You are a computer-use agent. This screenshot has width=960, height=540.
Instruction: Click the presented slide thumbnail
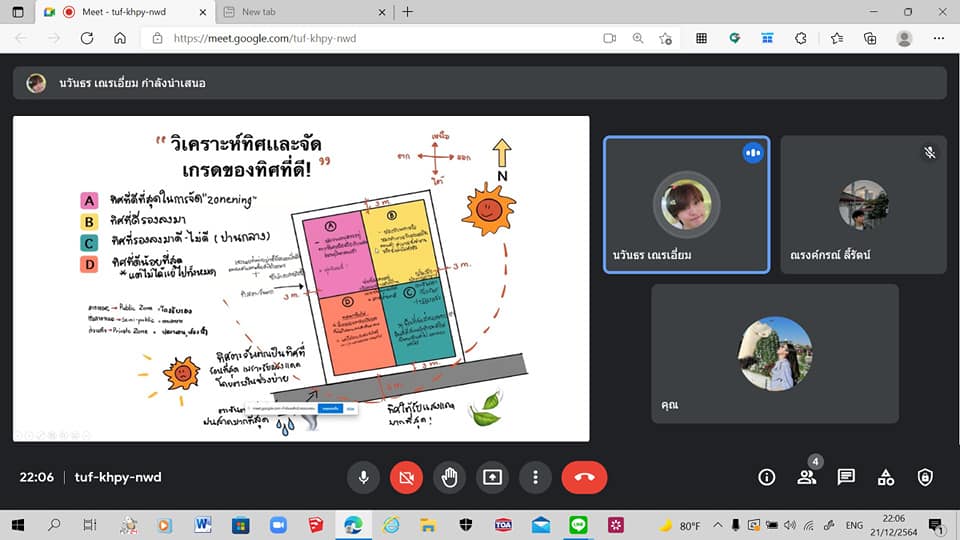[300, 278]
